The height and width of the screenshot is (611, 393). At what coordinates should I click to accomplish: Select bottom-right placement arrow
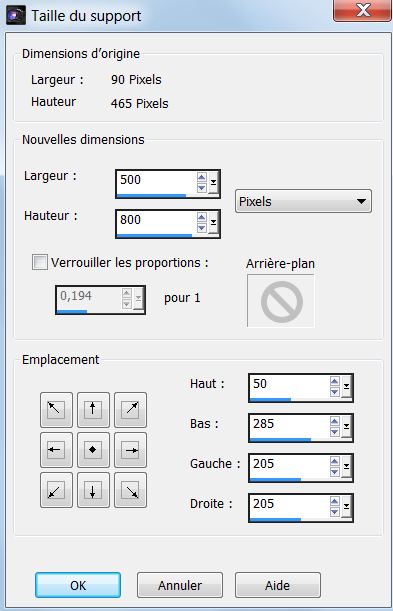tap(130, 490)
